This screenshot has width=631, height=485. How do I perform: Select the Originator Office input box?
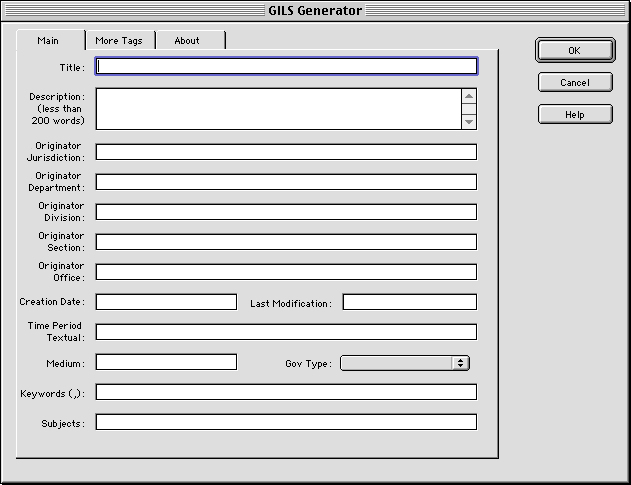point(286,272)
